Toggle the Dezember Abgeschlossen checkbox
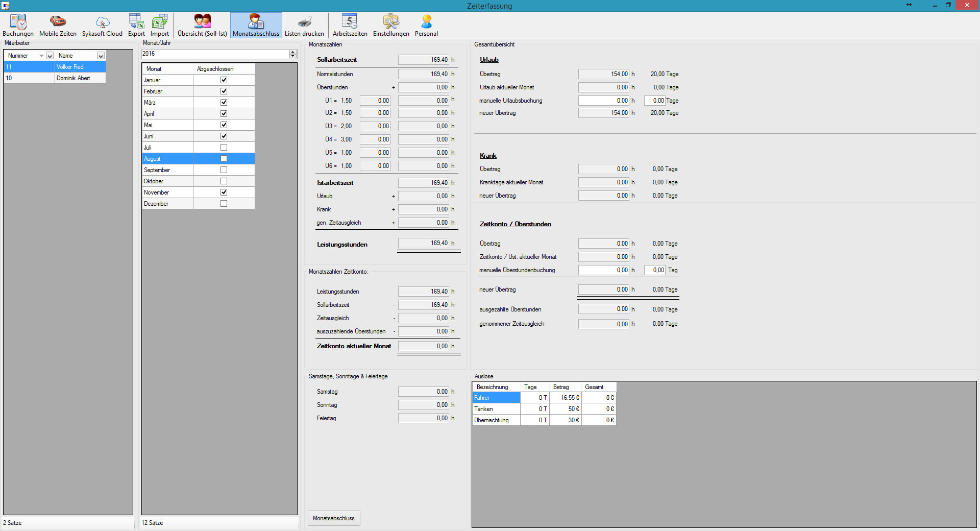 click(x=224, y=204)
